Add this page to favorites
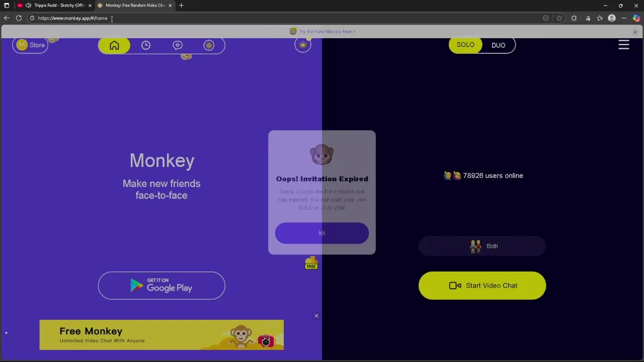The height and width of the screenshot is (362, 644). pos(559,18)
